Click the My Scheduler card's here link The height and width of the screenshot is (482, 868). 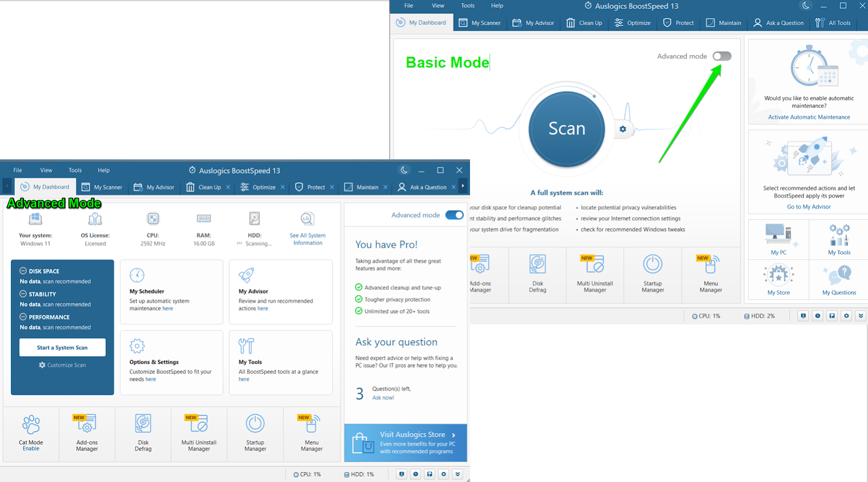tap(168, 309)
